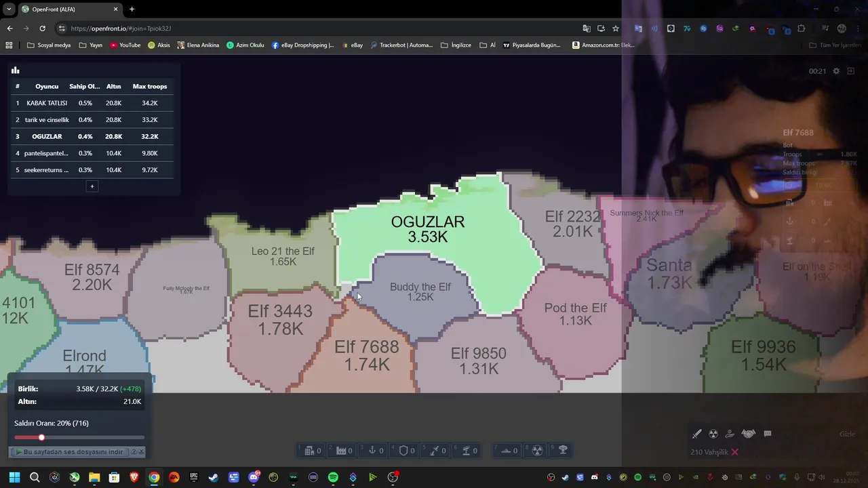Click the nuke events filter icon
This screenshot has width=868, height=488.
coord(713,434)
